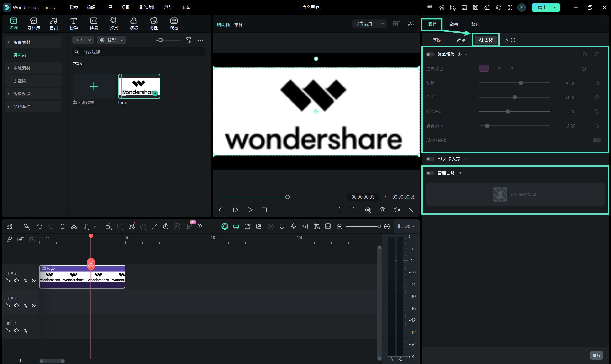
Task: Click the delete trash icon in the timeline toolbar
Action: click(x=63, y=226)
